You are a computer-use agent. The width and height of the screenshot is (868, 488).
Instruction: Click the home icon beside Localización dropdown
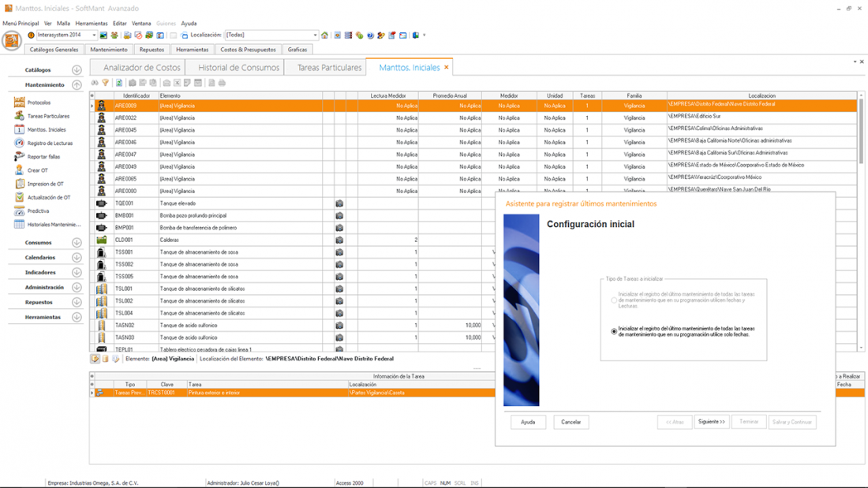click(x=324, y=35)
